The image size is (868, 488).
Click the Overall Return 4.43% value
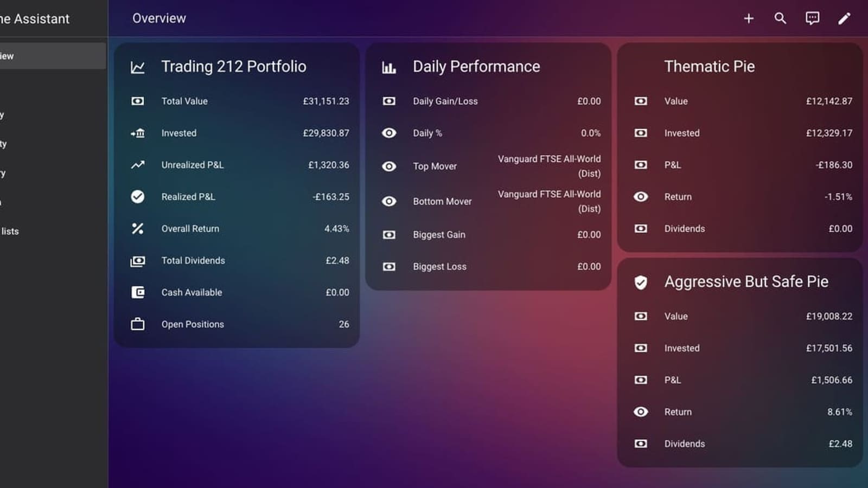point(337,229)
